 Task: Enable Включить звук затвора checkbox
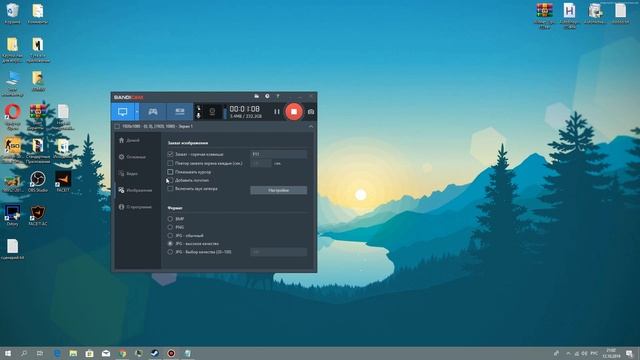coord(170,189)
